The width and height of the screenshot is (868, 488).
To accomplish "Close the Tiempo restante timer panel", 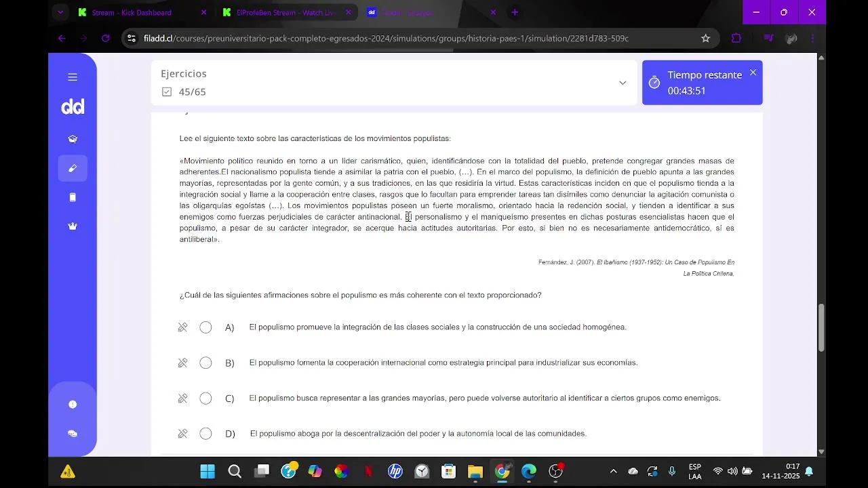I will pos(753,73).
